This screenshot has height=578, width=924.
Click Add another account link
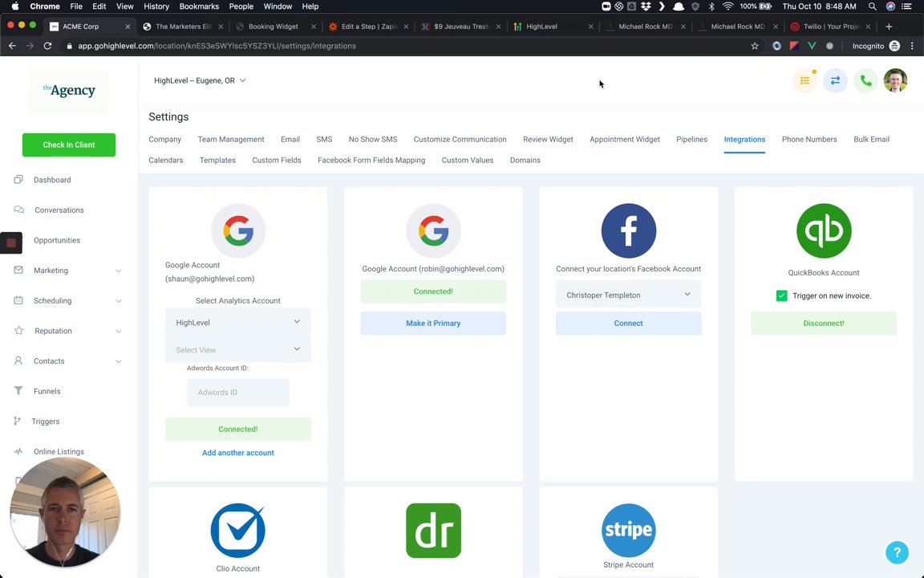point(238,453)
